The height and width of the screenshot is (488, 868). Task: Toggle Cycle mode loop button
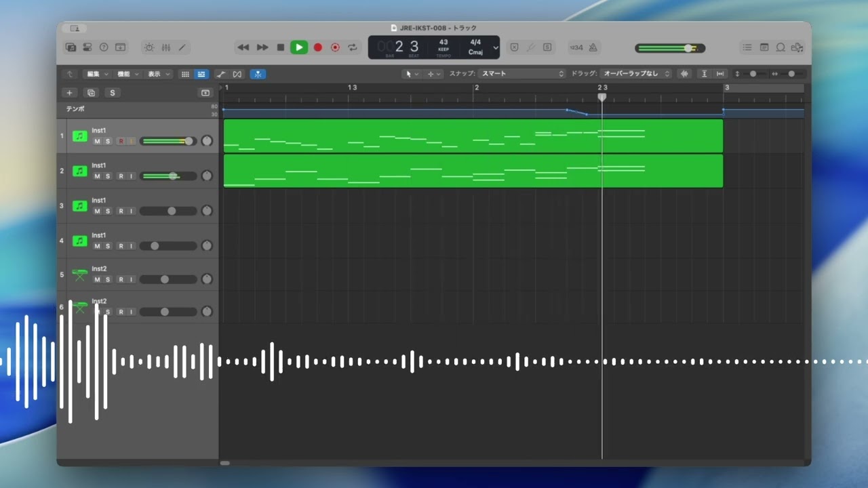pos(353,47)
